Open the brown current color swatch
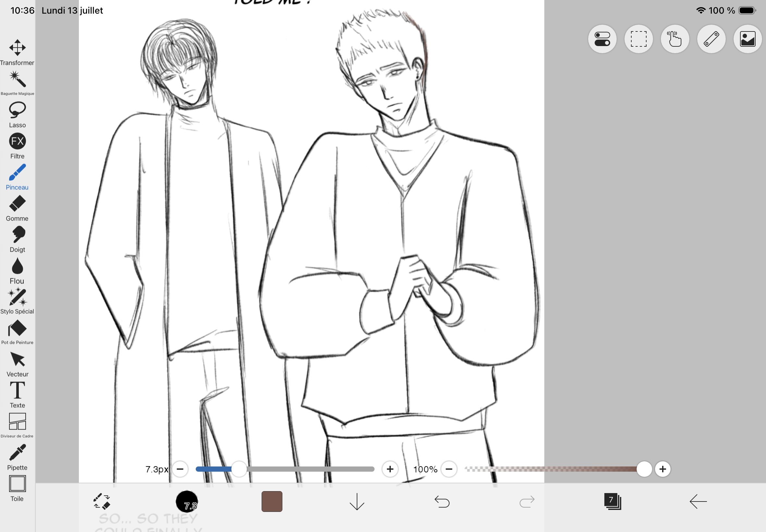 click(272, 501)
